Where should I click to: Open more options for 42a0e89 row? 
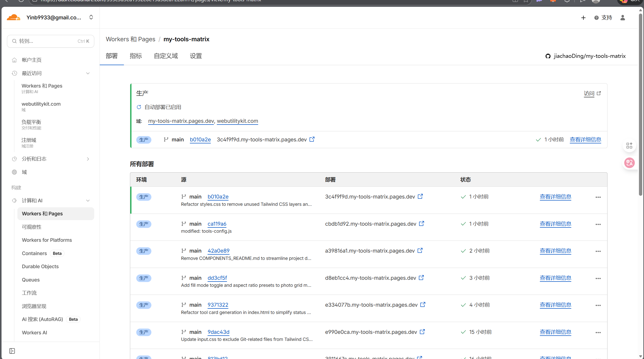point(598,251)
